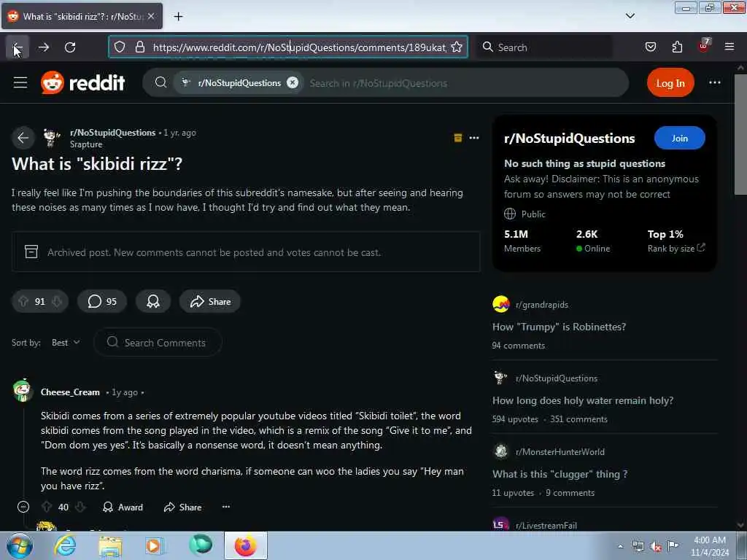
Task: Collapse the Cheese_Cream comment thread
Action: click(23, 507)
